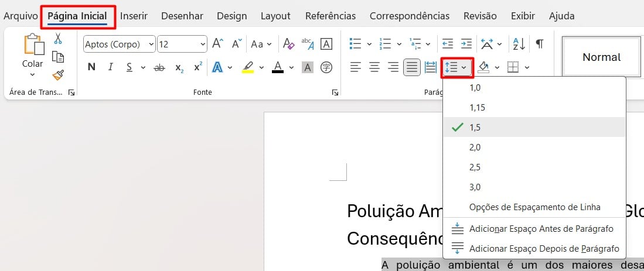Apply the Normal style
Image resolution: width=644 pixels, height=271 pixels.
pyautogui.click(x=601, y=57)
